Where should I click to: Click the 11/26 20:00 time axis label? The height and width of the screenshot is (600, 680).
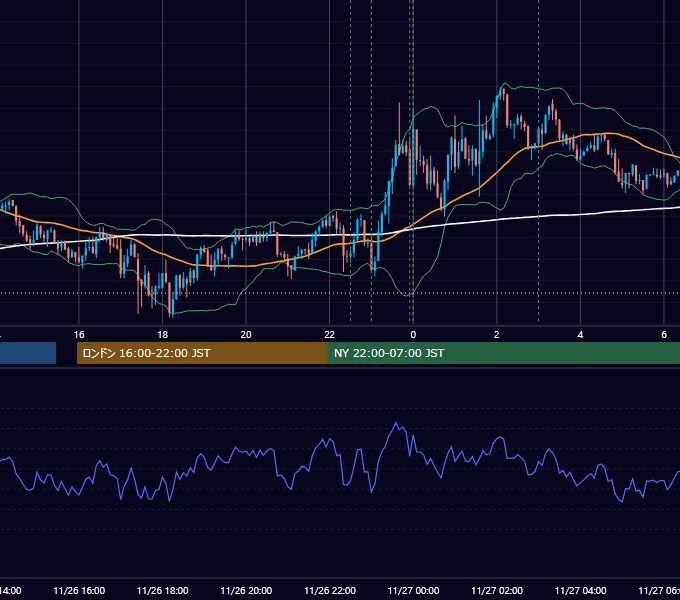point(246,590)
